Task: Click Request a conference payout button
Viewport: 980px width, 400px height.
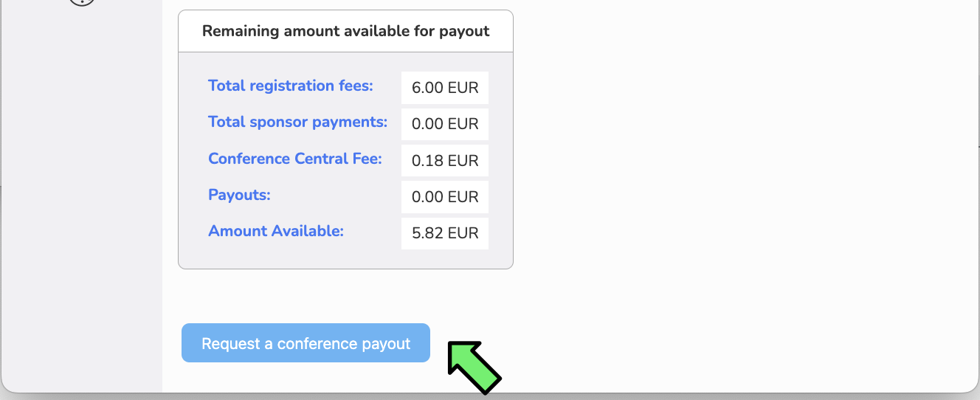Action: coord(306,343)
